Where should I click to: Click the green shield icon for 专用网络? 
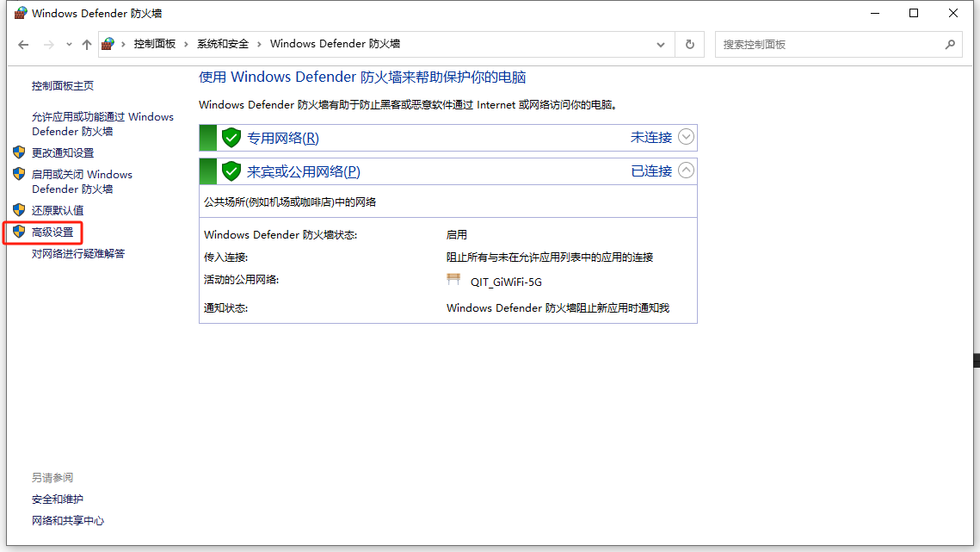231,137
